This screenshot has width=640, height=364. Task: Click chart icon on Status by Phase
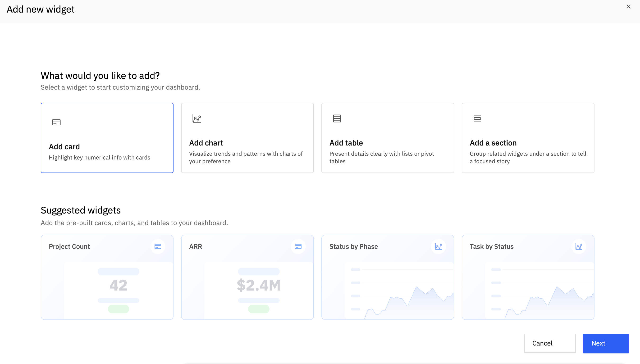coord(439,246)
